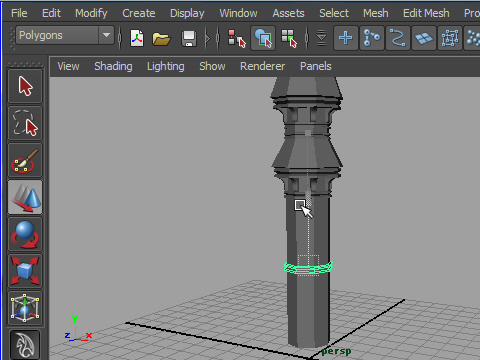The width and height of the screenshot is (480, 360).
Task: Open the Edit Mesh menu
Action: click(426, 13)
